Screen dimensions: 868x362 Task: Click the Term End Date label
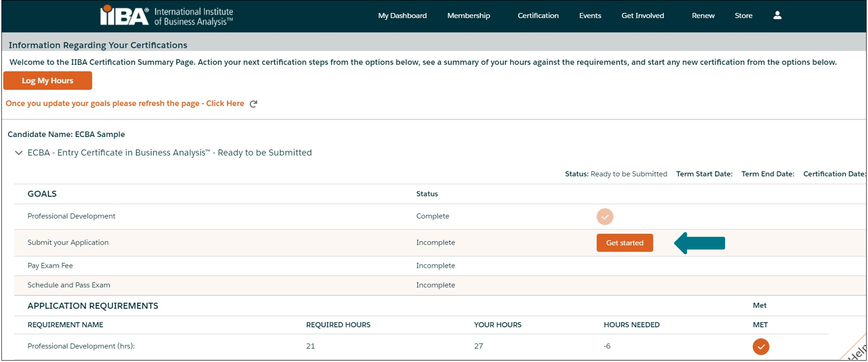click(768, 174)
